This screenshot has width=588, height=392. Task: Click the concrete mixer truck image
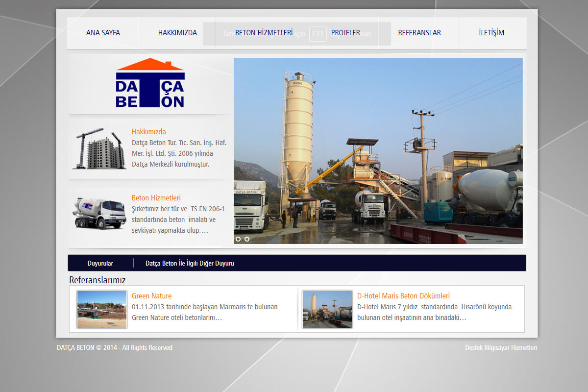(x=99, y=213)
